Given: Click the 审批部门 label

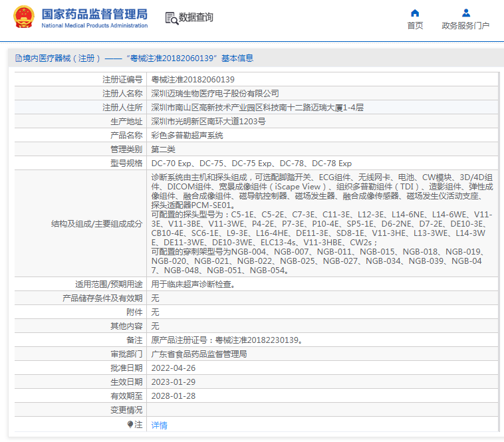Looking at the screenshot, I should (x=126, y=354).
